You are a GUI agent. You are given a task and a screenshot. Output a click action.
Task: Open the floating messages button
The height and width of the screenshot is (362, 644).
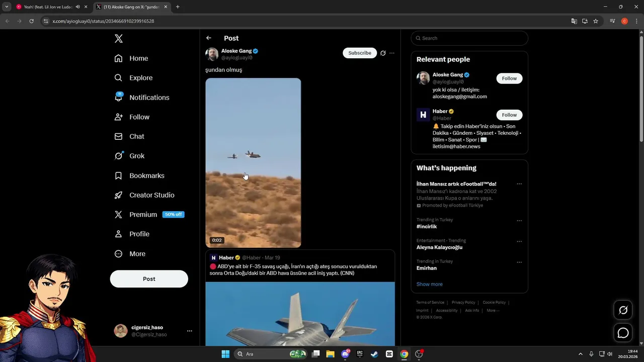pyautogui.click(x=623, y=333)
